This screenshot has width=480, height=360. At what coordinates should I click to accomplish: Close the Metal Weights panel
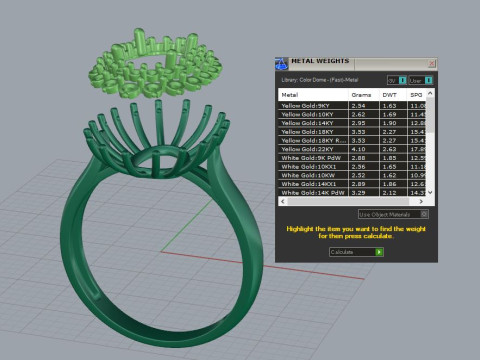[432, 63]
